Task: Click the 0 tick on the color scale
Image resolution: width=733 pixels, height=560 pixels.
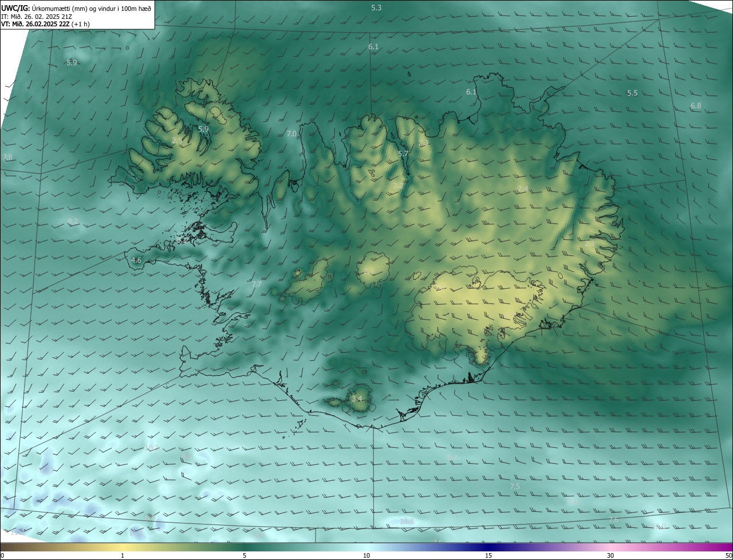Action: (2, 556)
